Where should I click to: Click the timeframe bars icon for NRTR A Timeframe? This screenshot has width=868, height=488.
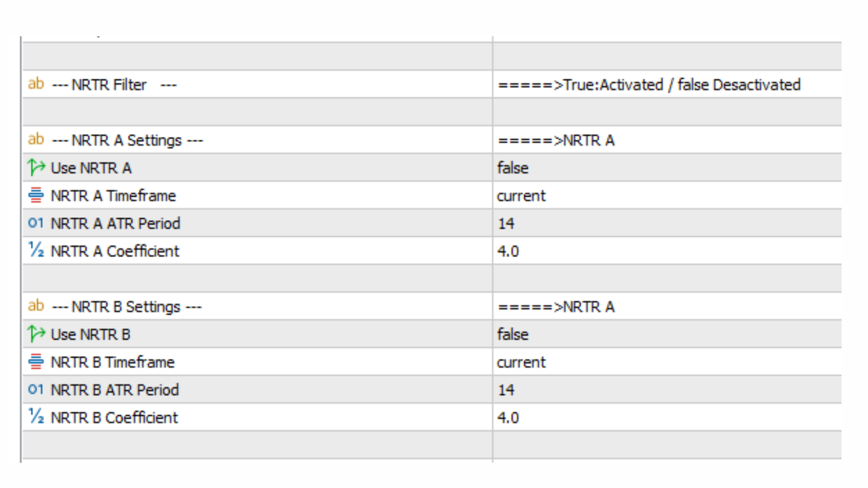[35, 195]
